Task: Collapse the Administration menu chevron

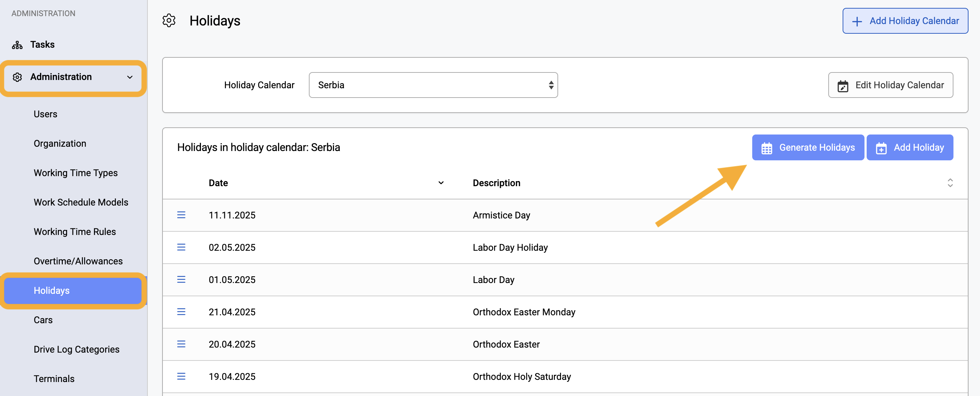Action: [x=130, y=77]
